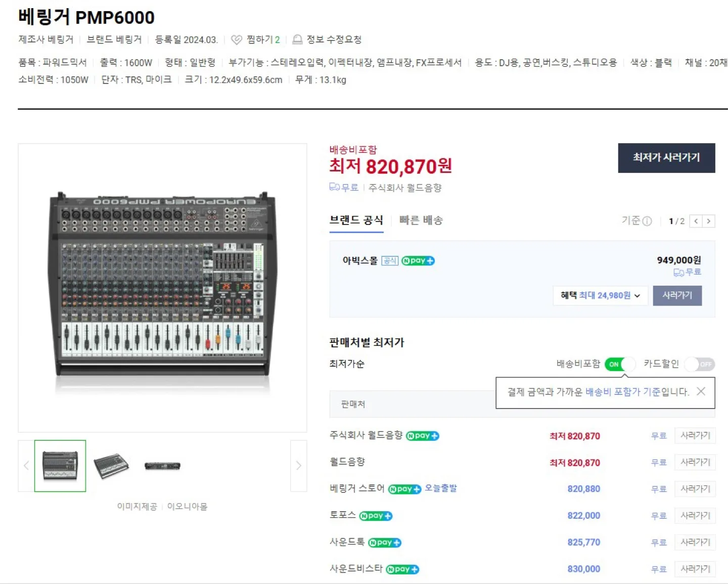Viewport: 728px width, 584px height.
Task: Click the free shipping truck icon under 949,000원
Action: click(677, 272)
